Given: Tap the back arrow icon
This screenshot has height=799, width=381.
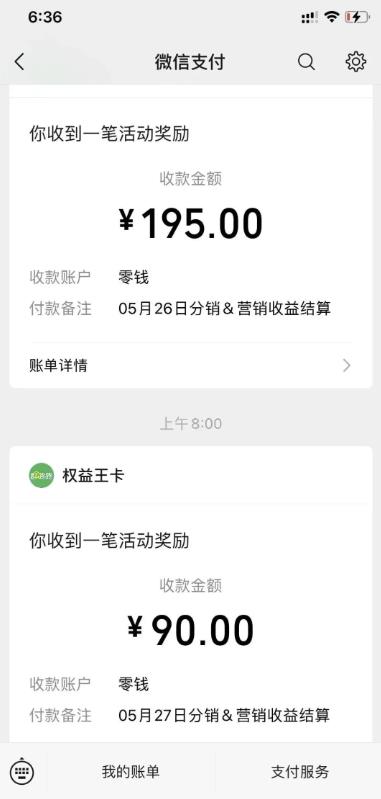Looking at the screenshot, I should coord(19,62).
